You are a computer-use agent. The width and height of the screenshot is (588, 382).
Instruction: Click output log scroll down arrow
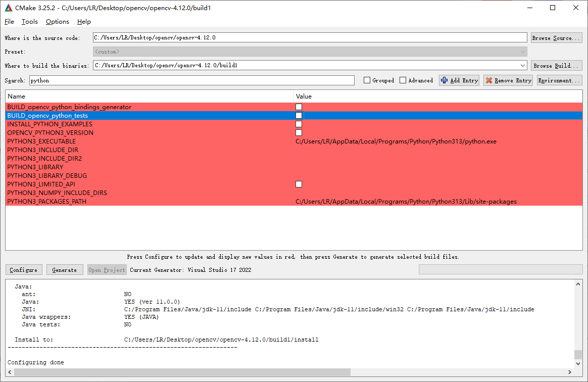click(578, 364)
